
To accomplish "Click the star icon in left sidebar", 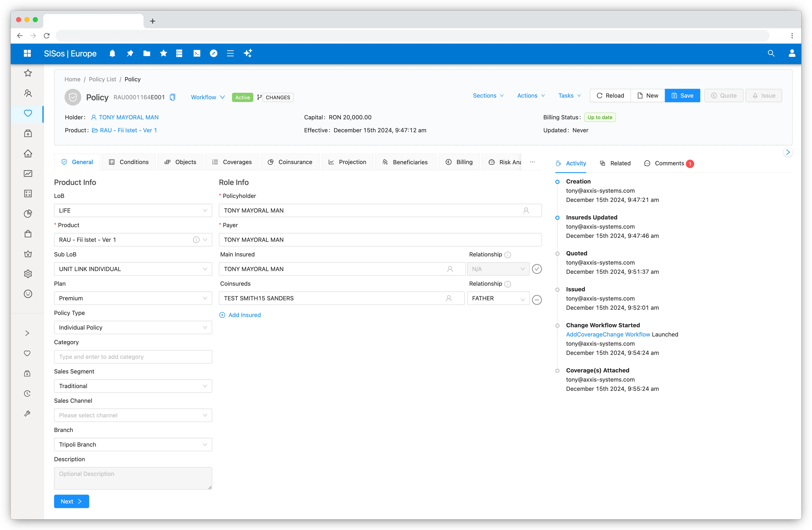I will tap(28, 73).
